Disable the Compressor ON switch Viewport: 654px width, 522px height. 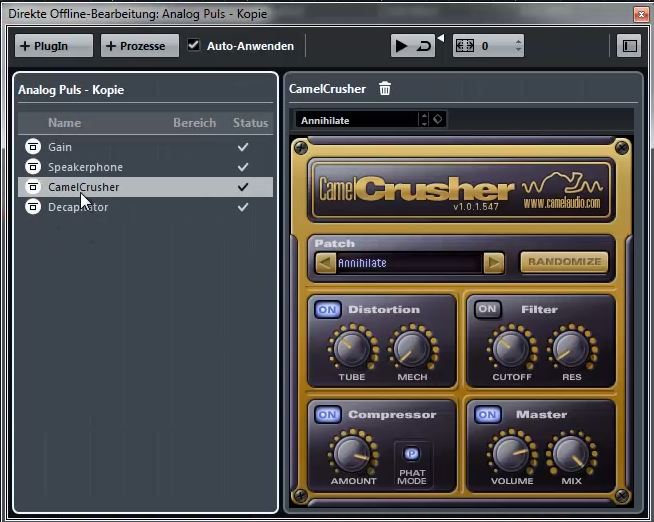(x=327, y=415)
